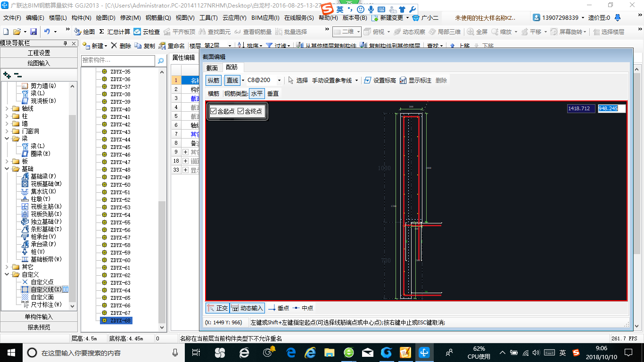Click 汇总计算 sigma calculate icon
Screen dimensions: 644x362
[x=115, y=32]
